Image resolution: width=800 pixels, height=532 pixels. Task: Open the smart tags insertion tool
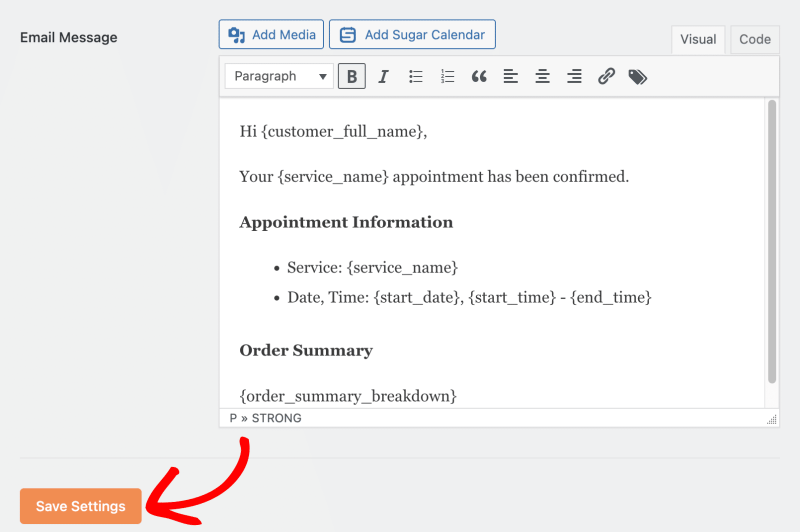pyautogui.click(x=637, y=76)
